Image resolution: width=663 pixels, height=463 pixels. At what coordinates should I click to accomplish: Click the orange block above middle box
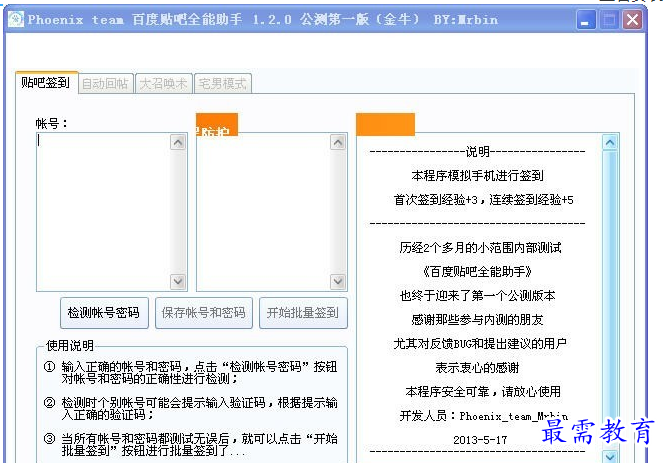click(x=217, y=124)
